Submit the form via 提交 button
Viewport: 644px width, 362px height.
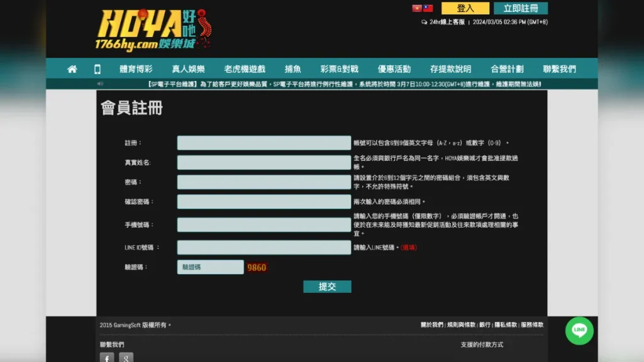tap(327, 287)
